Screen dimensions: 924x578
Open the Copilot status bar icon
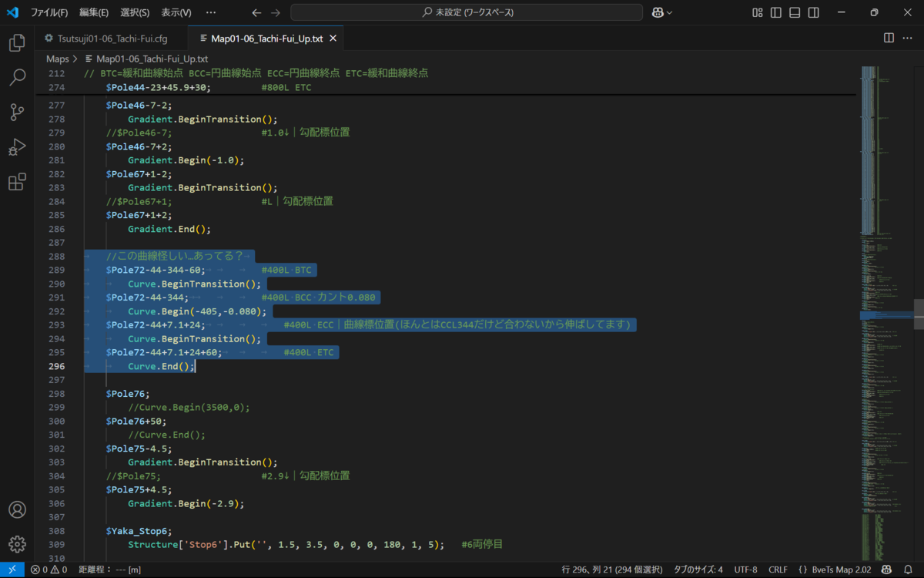(x=886, y=570)
